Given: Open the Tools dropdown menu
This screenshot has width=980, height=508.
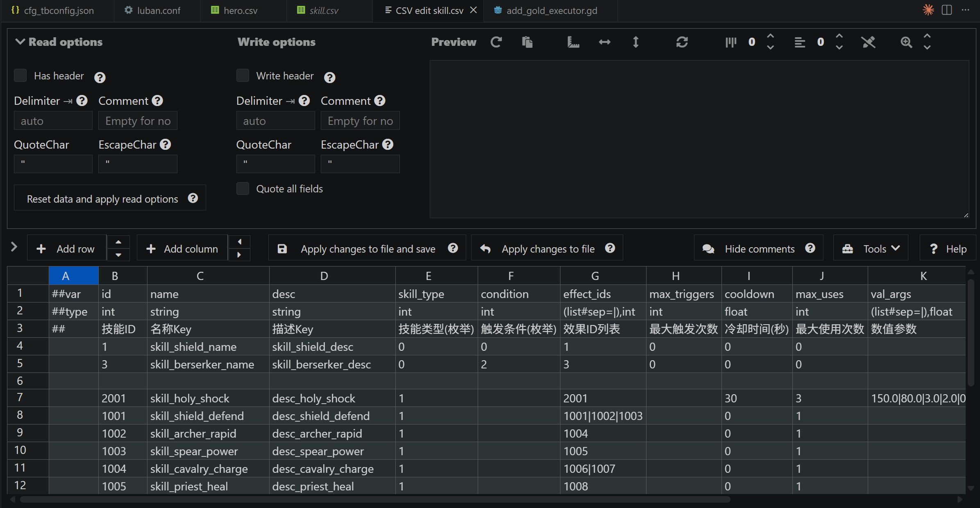Looking at the screenshot, I should click(871, 248).
